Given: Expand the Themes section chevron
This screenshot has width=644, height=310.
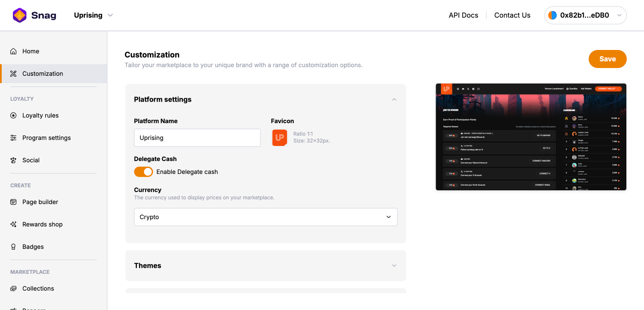Looking at the screenshot, I should [394, 266].
